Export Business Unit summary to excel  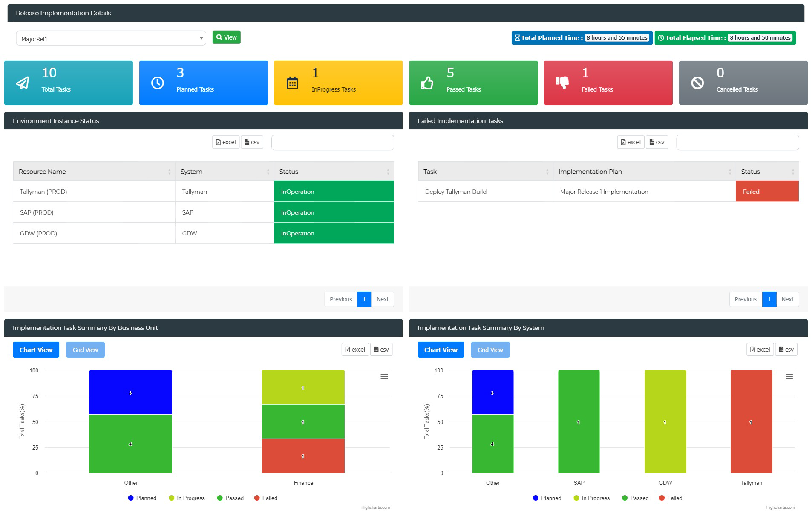pos(355,350)
